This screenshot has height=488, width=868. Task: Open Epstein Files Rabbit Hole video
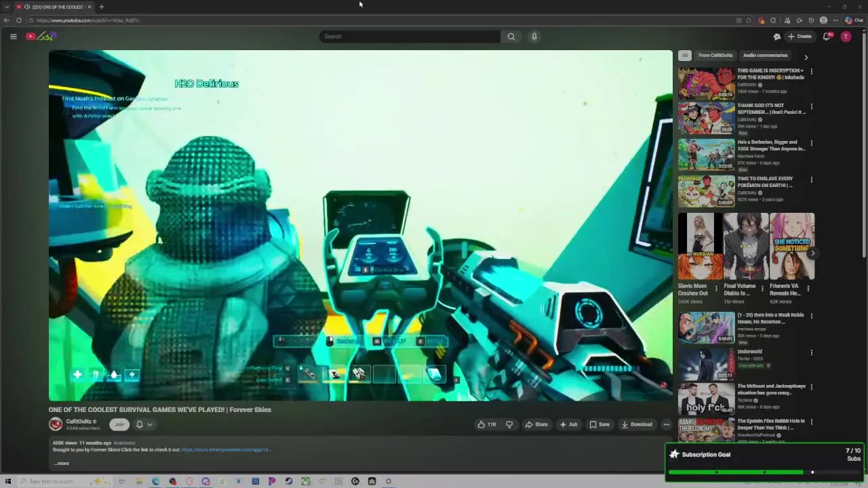706,430
